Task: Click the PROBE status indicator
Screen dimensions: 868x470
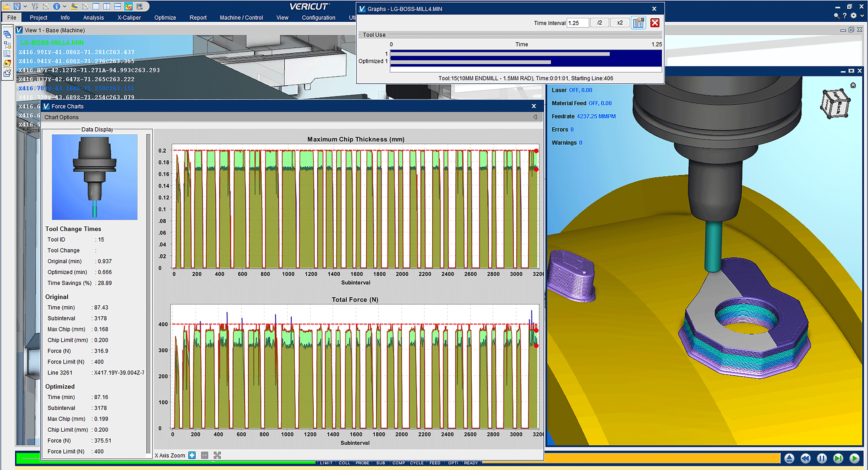Action: point(362,463)
